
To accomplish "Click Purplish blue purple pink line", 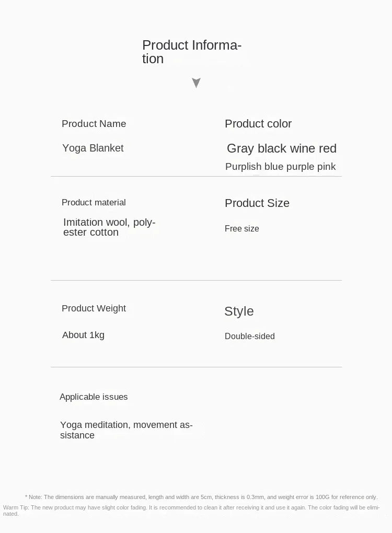I will [x=281, y=167].
